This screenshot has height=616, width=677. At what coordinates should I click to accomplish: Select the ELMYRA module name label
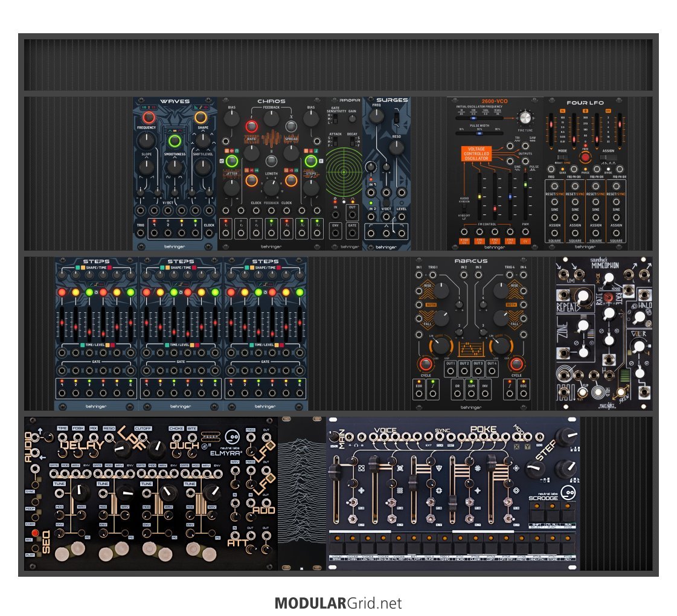[x=226, y=453]
